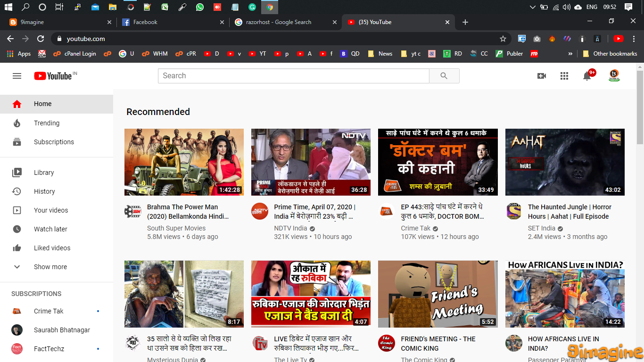644x362 pixels.
Task: Open Liked videos in the sidebar
Action: pos(57,248)
